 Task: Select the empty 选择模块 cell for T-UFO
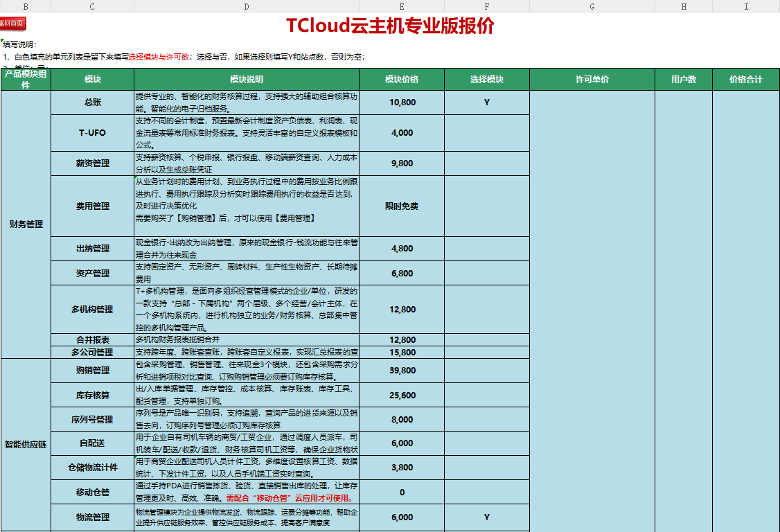(487, 133)
